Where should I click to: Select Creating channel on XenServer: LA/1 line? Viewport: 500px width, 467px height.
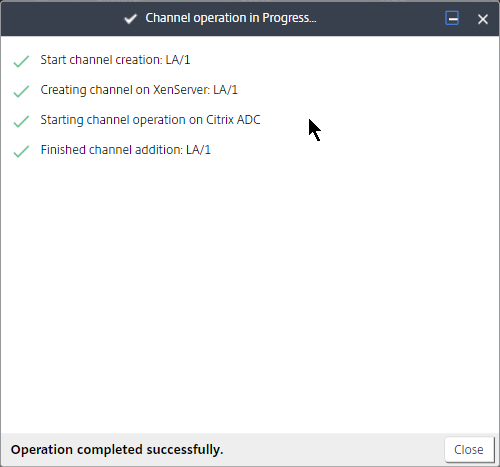139,90
